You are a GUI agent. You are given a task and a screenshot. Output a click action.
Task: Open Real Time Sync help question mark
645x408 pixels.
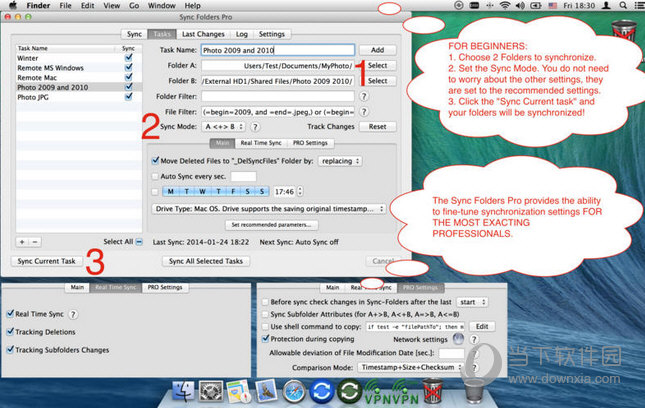73,314
